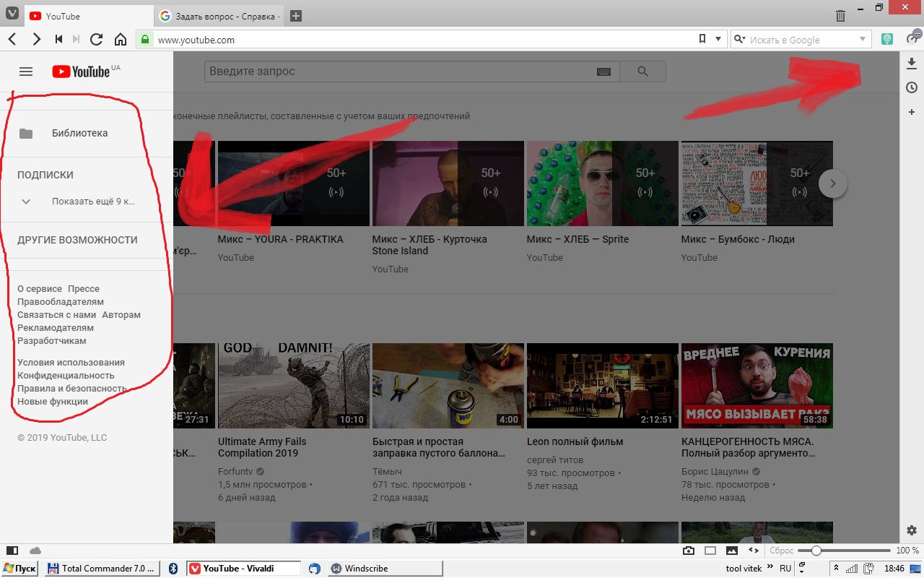Toggle the side panel visibility
This screenshot has width=924, height=578.
[x=12, y=551]
